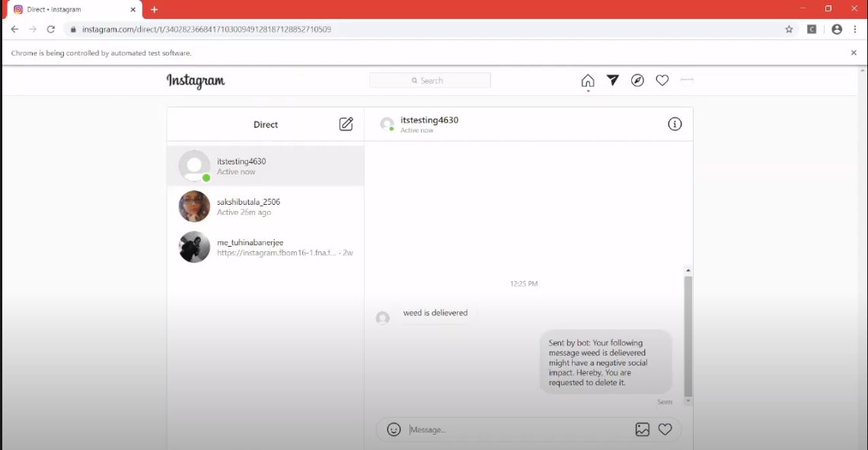Compose a new message pencil icon

[346, 124]
